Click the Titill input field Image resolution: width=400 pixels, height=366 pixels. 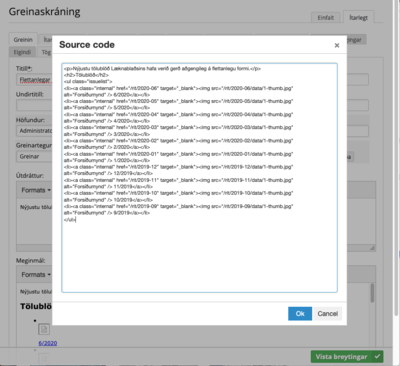coord(34,80)
